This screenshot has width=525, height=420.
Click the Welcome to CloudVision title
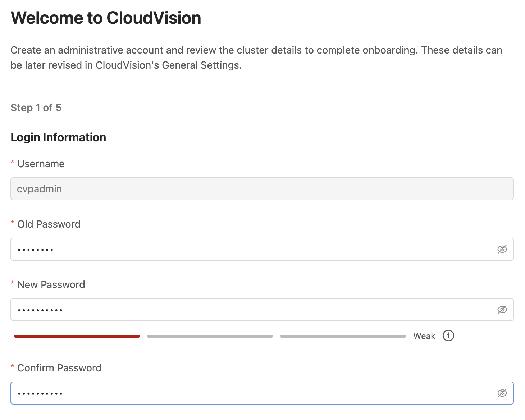coord(106,18)
